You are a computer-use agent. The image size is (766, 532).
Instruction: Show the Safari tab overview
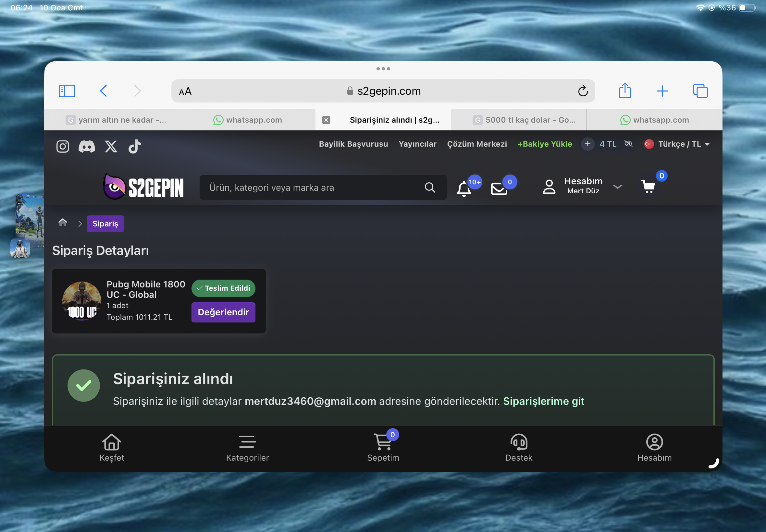click(x=700, y=91)
